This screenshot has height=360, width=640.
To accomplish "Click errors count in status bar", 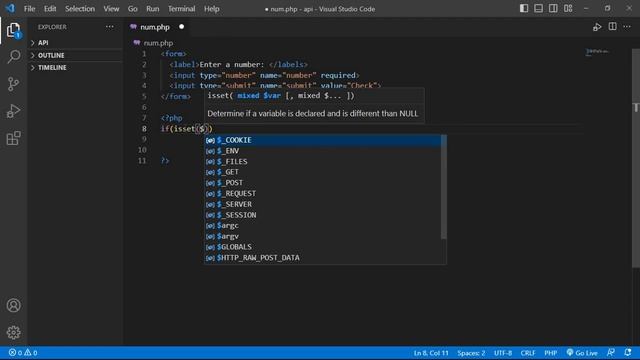I will click(x=16, y=353).
